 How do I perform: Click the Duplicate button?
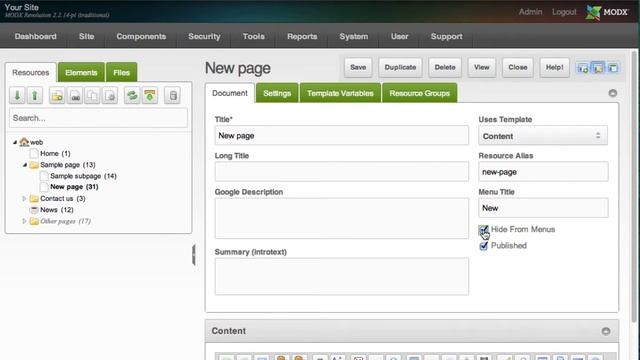point(400,67)
